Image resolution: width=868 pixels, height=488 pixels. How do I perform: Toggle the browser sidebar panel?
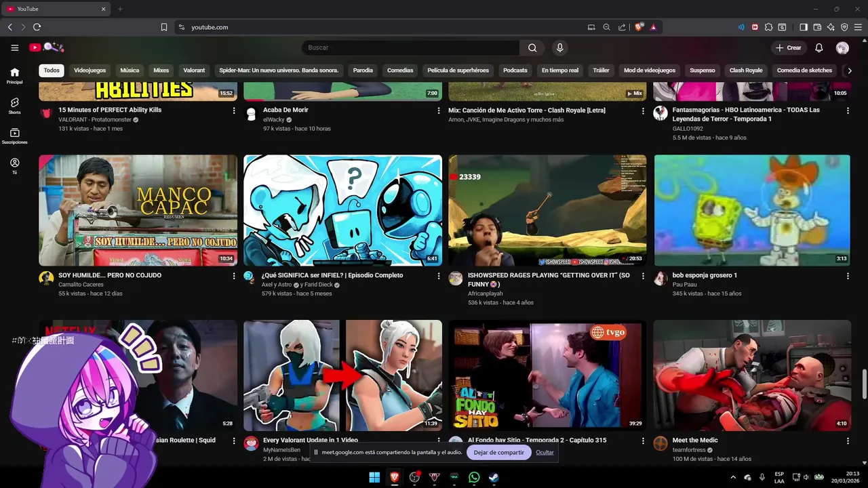click(804, 27)
